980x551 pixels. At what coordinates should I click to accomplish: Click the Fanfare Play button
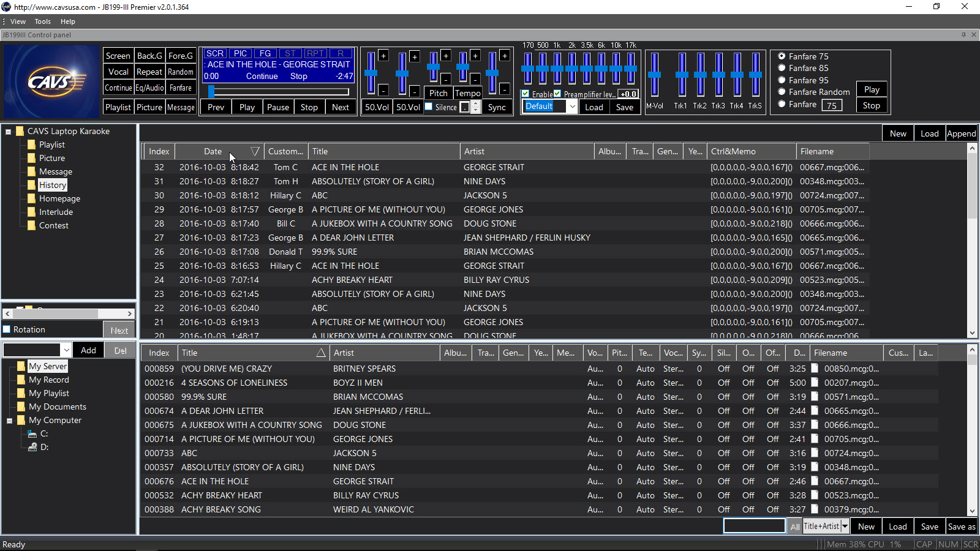(872, 89)
